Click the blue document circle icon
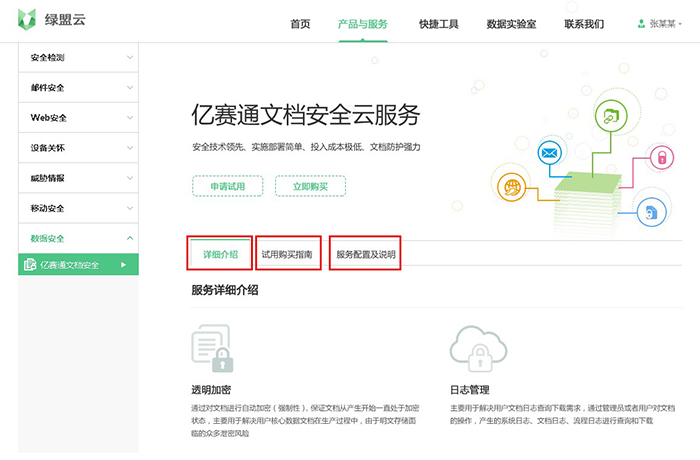Screen dimensions: 700x460 pyautogui.click(x=651, y=212)
